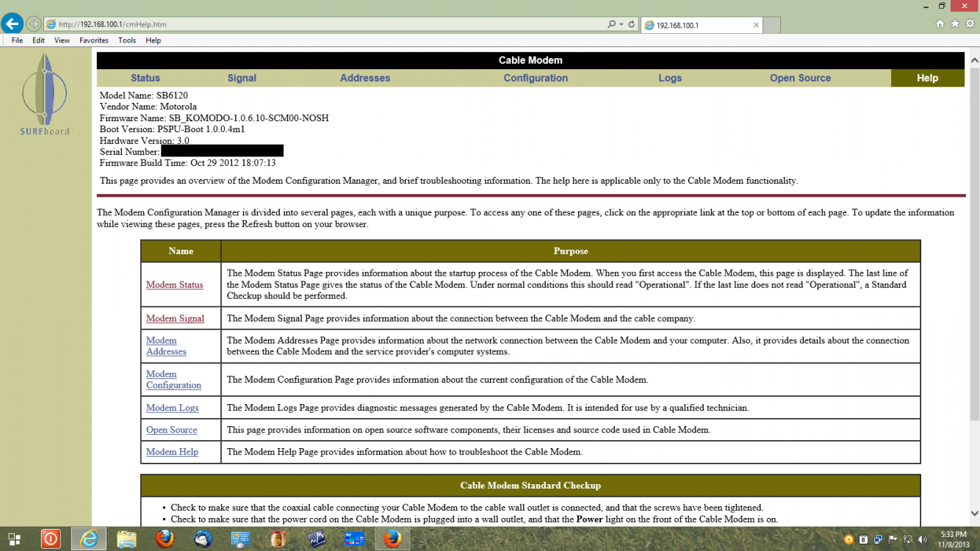Open File Explorer from taskbar

(126, 539)
